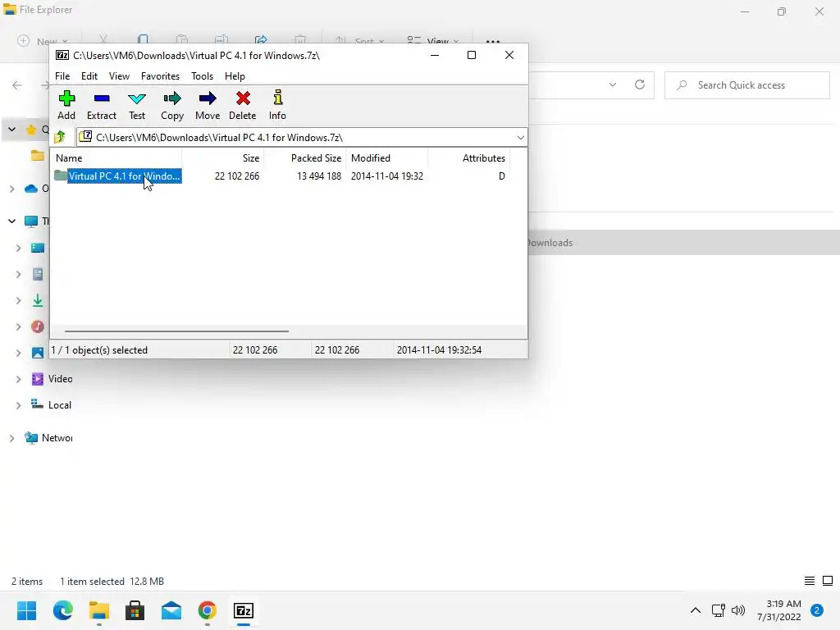The width and height of the screenshot is (840, 630).
Task: Expand the 7-Zip address path dropdown
Action: tap(520, 138)
